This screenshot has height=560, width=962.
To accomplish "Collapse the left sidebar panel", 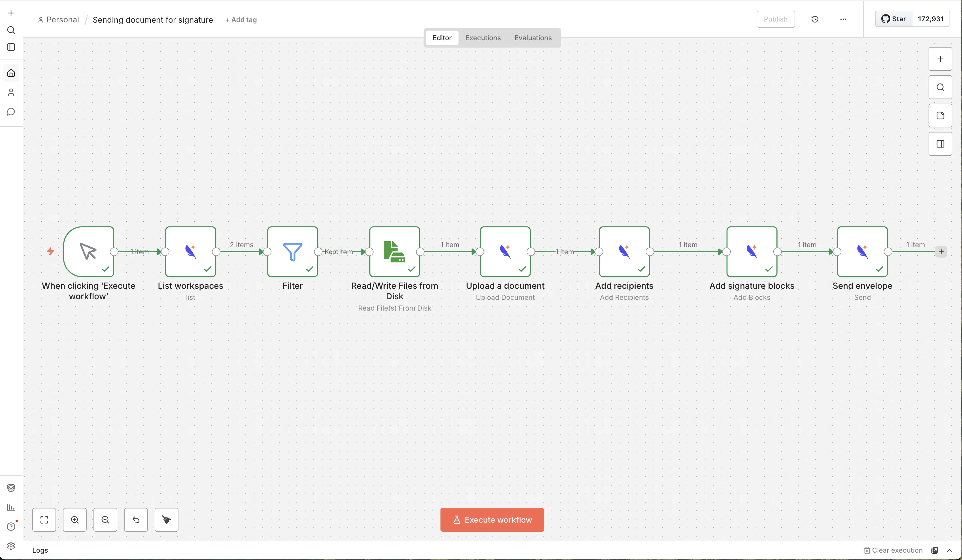I will click(x=11, y=47).
